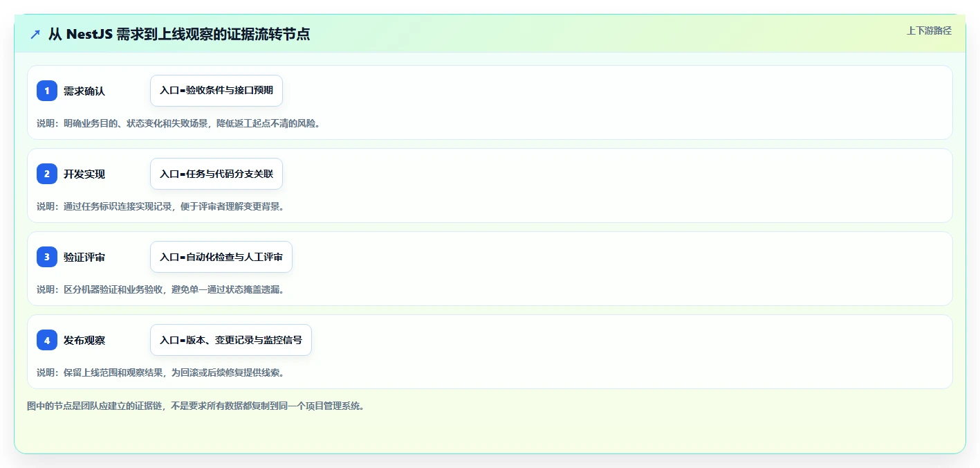Click the description starting 说明：通过任务标识
Viewport: 980px width, 468px height.
160,206
